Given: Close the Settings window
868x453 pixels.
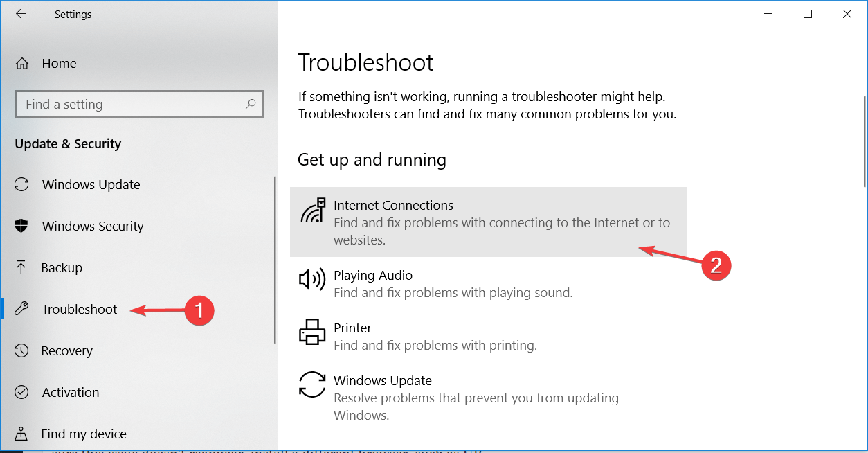Looking at the screenshot, I should click(x=847, y=14).
